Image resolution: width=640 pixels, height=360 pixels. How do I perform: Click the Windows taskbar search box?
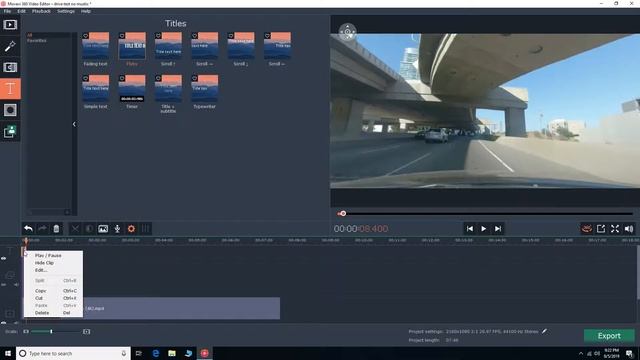tap(73, 353)
